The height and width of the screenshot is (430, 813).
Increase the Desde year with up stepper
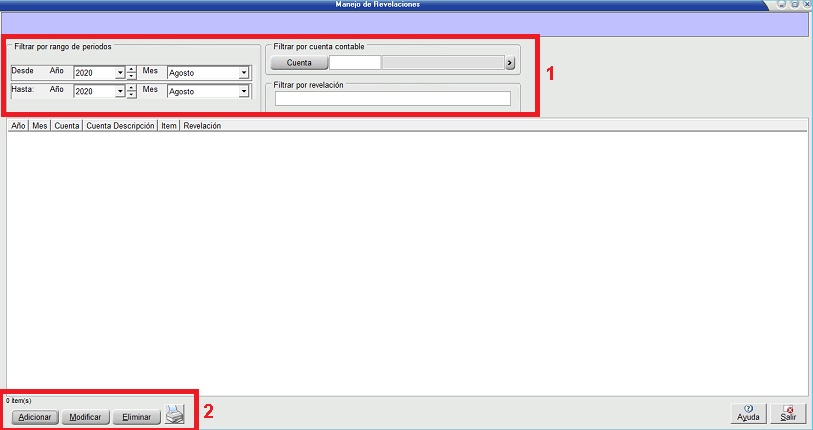(131, 69)
